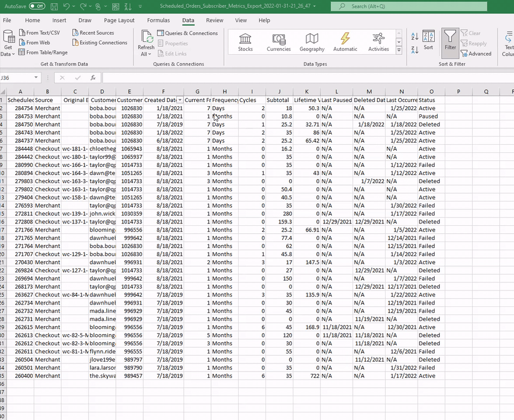Select From Table/Range
Image resolution: width=514 pixels, height=420 pixels.
pyautogui.click(x=43, y=52)
